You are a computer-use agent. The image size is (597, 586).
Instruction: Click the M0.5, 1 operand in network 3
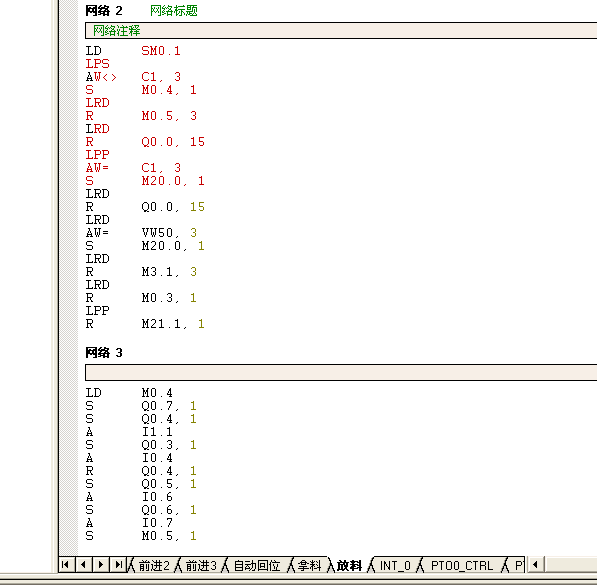point(169,536)
